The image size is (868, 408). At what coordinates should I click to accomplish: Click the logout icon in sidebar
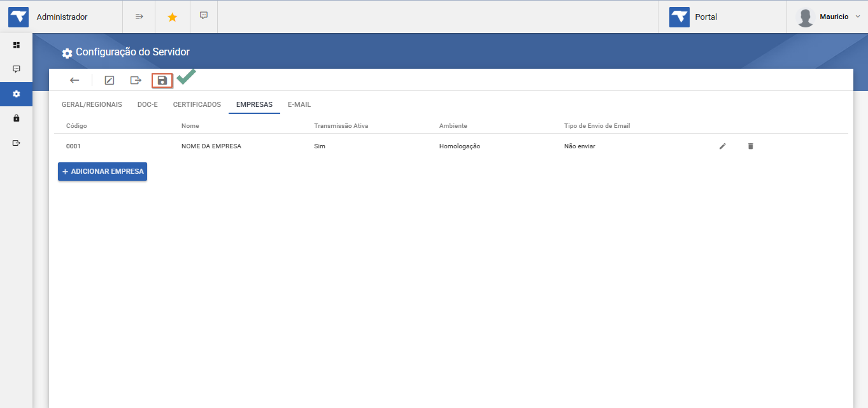pyautogui.click(x=17, y=143)
